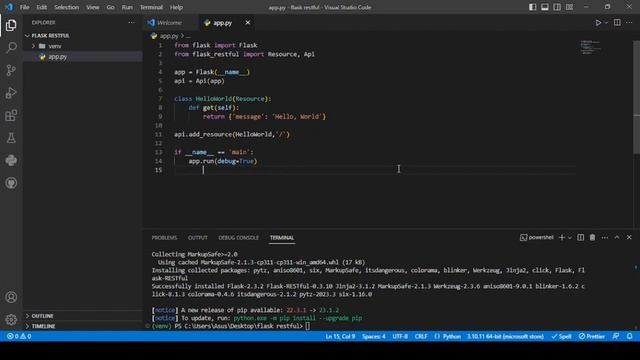Maximize the panel with chevron up
Image resolution: width=640 pixels, height=360 pixels.
pyautogui.click(x=617, y=238)
